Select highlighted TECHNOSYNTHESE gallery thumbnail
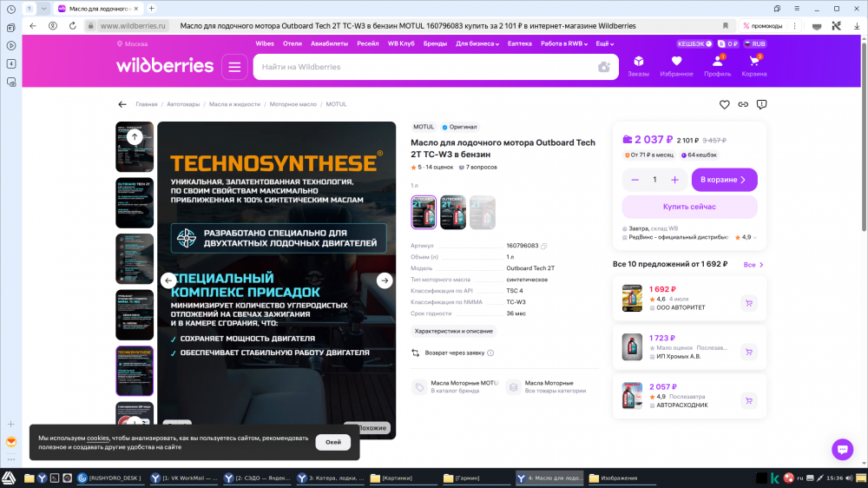Image resolution: width=868 pixels, height=488 pixels. click(x=135, y=371)
